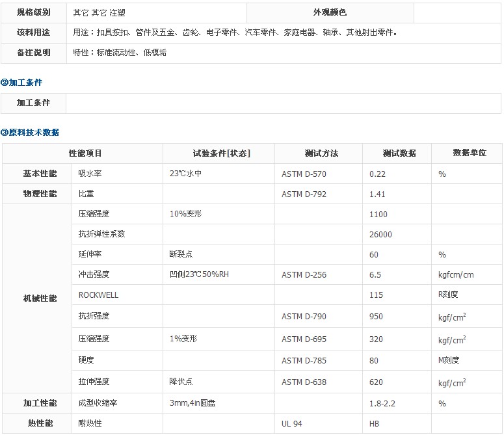Viewport: 504px width, 435px height.
Task: Select the 外观颜色 header cell
Action: 330,12
